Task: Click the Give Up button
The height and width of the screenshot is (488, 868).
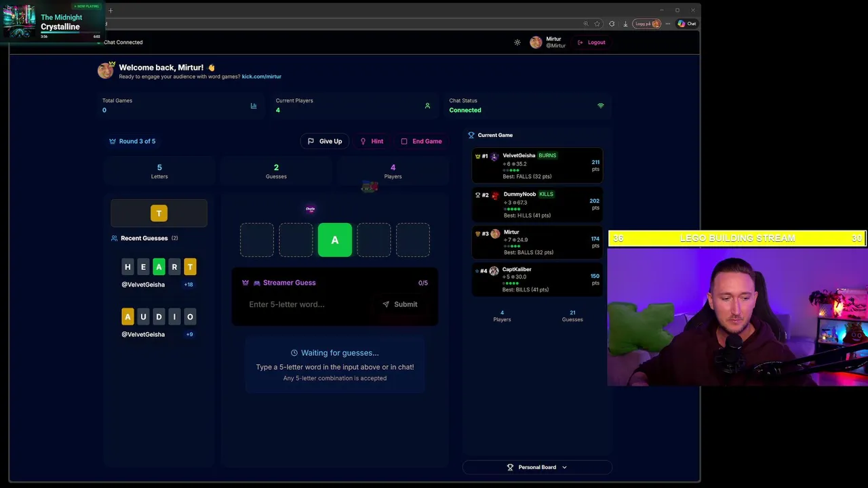Action: [x=324, y=141]
